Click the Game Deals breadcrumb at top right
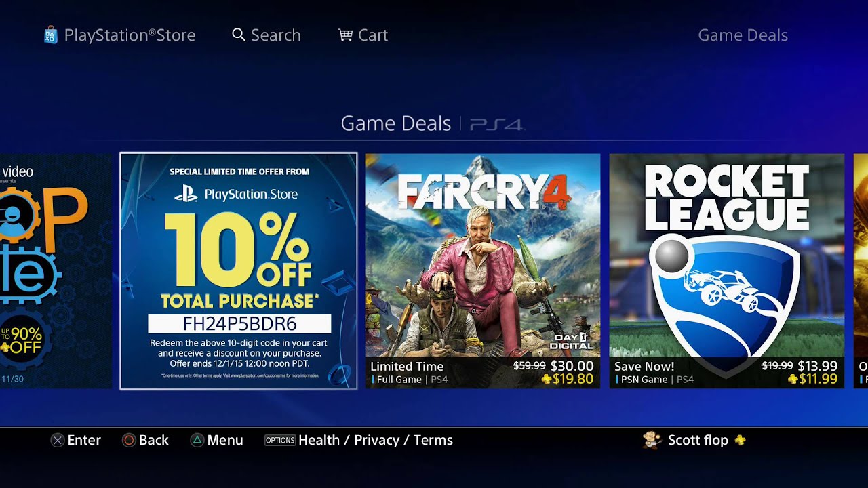 pyautogui.click(x=743, y=35)
